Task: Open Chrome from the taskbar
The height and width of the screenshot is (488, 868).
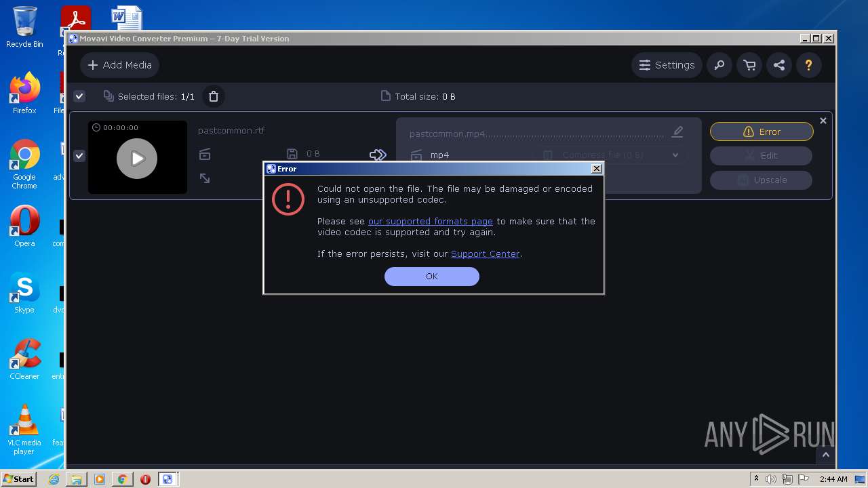Action: click(123, 479)
